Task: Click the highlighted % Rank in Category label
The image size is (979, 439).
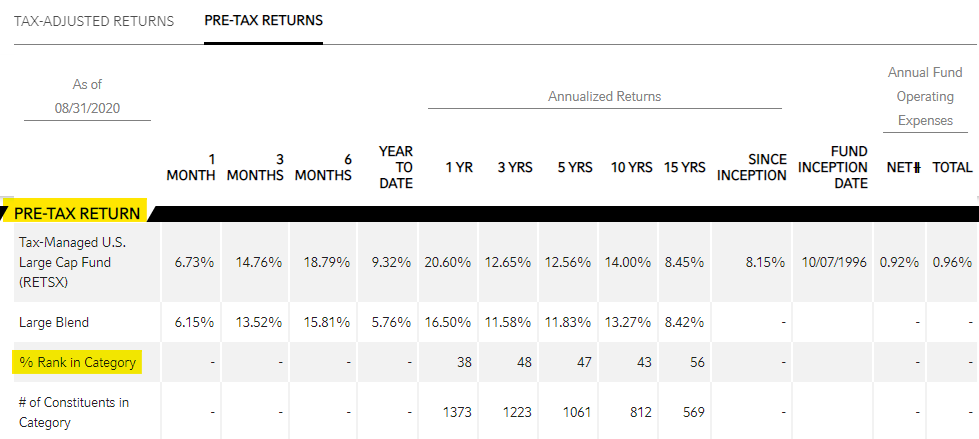Action: click(77, 362)
